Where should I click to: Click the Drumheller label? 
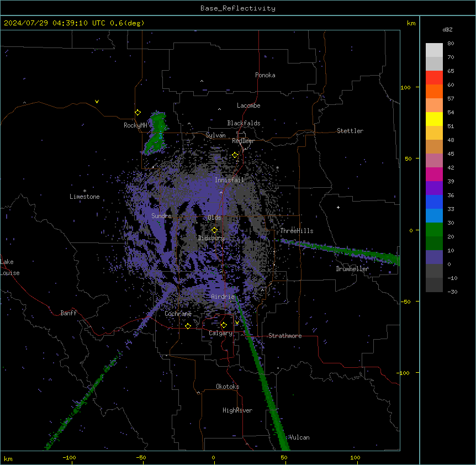(x=352, y=269)
